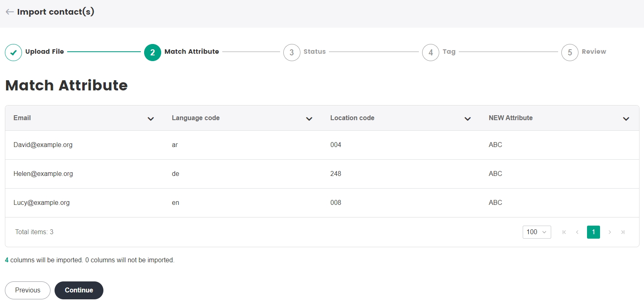Click the Previous button

click(28, 290)
